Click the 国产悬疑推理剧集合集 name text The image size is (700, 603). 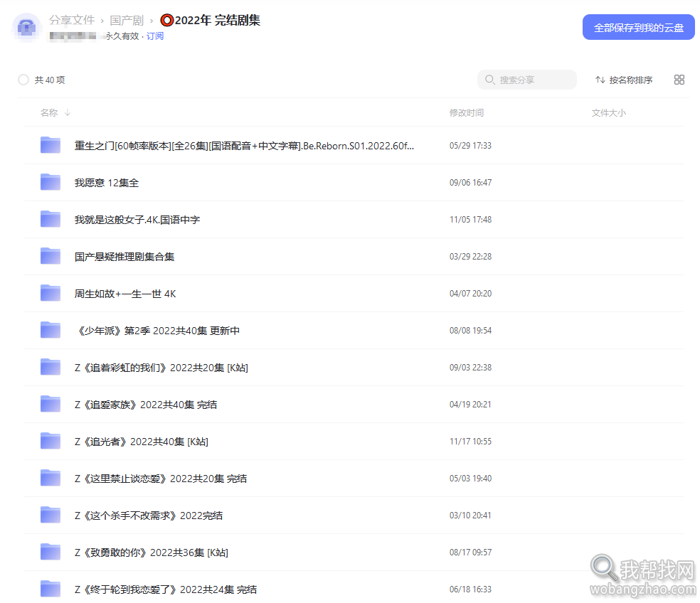click(124, 257)
